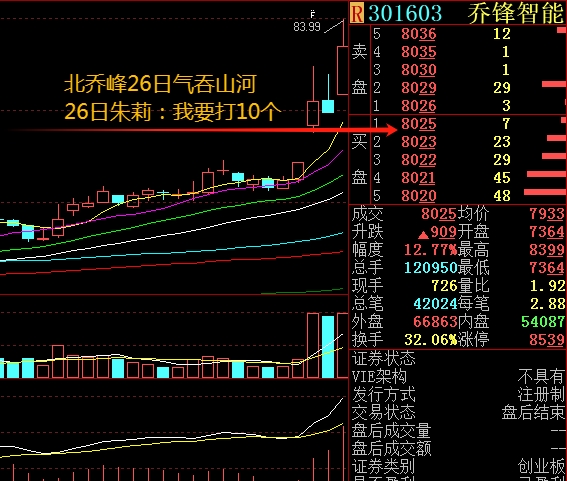Screen dimensions: 567x481
Task: Click buy level 5 price 8020
Action: pyautogui.click(x=419, y=196)
